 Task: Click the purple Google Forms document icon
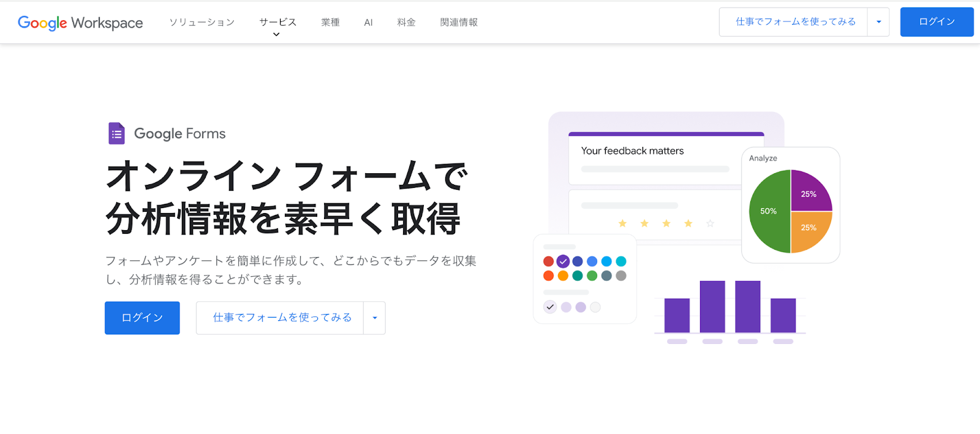116,133
